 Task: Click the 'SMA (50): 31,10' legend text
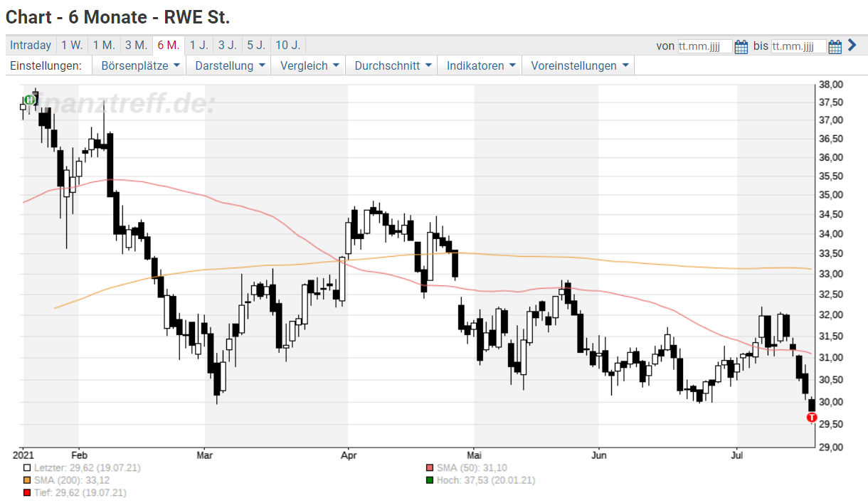tap(472, 468)
